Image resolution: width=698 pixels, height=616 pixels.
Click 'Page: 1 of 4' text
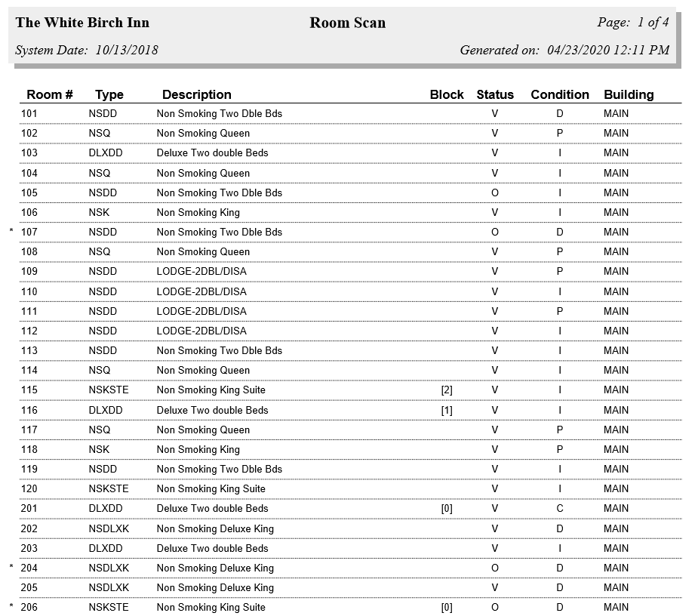click(633, 22)
